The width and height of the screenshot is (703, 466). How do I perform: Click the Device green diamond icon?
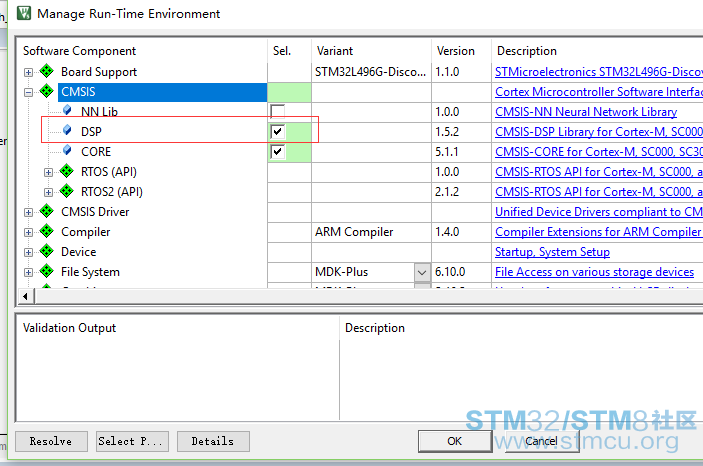pyautogui.click(x=47, y=251)
